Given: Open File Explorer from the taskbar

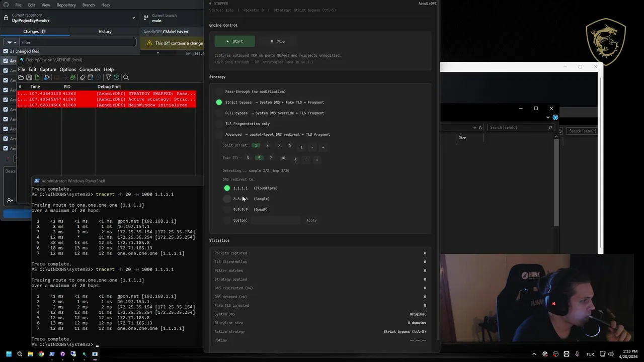Looking at the screenshot, I should 30,354.
